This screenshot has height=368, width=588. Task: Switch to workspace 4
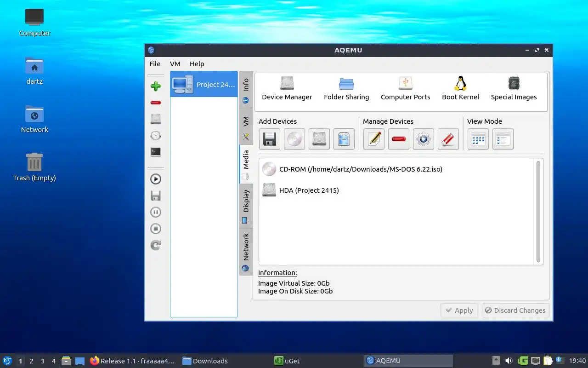click(53, 361)
